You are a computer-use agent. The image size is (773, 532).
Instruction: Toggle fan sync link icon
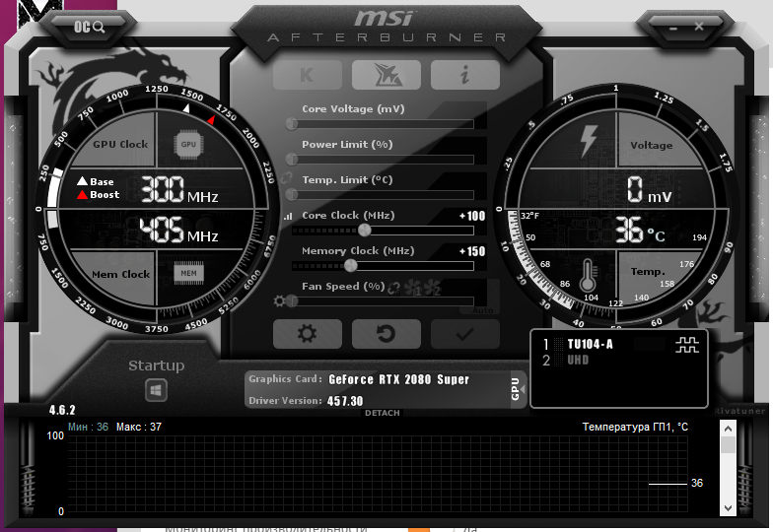click(393, 288)
